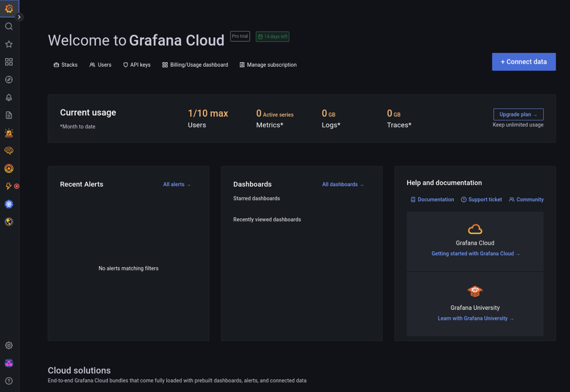Open the Help question mark icon
Screen dimensions: 570x392
[x=9, y=381]
